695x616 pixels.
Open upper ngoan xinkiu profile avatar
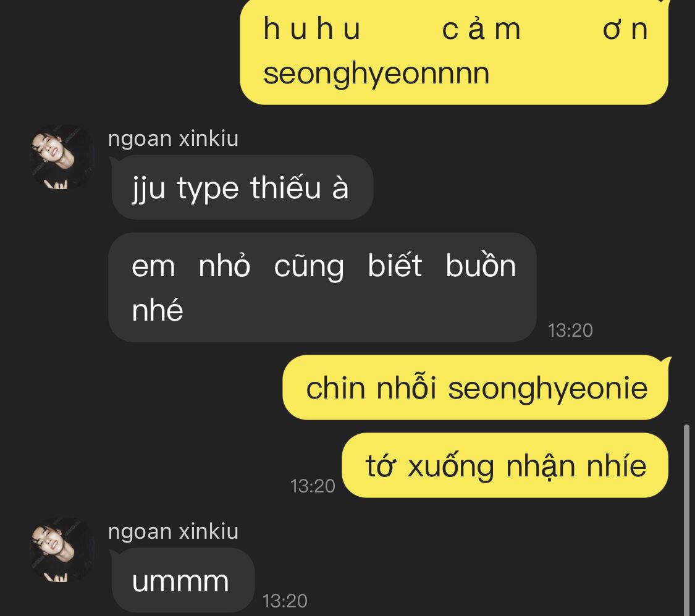(62, 157)
